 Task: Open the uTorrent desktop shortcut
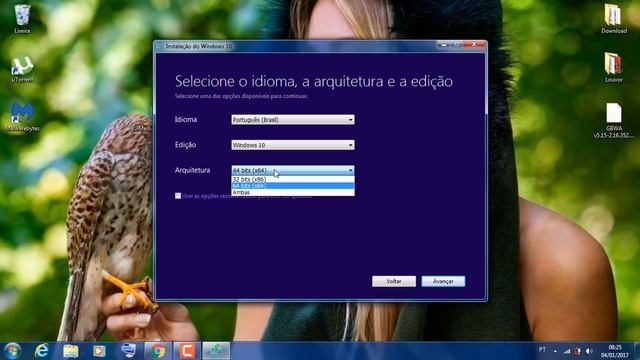22,69
